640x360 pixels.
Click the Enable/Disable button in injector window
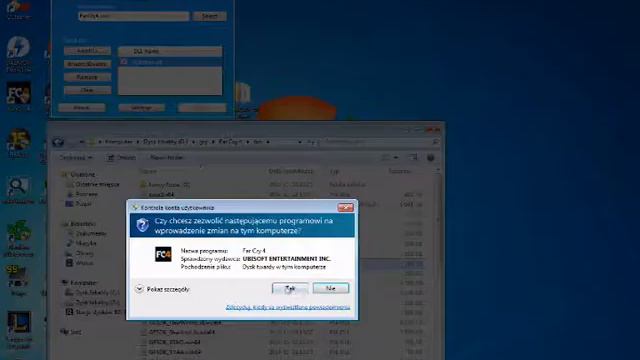click(87, 64)
